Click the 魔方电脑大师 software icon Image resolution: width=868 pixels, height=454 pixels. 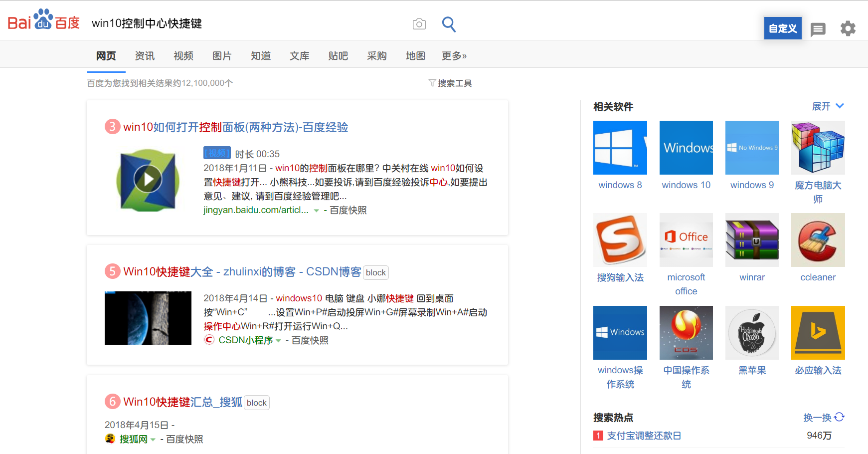pos(818,147)
